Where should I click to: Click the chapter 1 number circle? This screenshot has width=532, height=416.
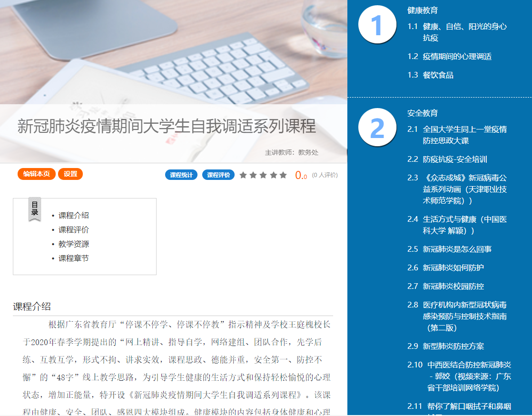click(377, 24)
